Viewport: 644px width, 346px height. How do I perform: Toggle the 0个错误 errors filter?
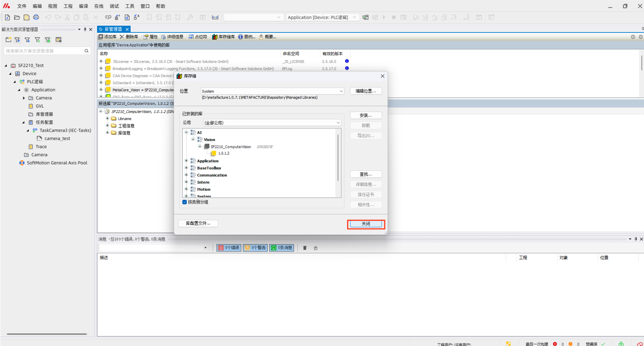coord(229,248)
